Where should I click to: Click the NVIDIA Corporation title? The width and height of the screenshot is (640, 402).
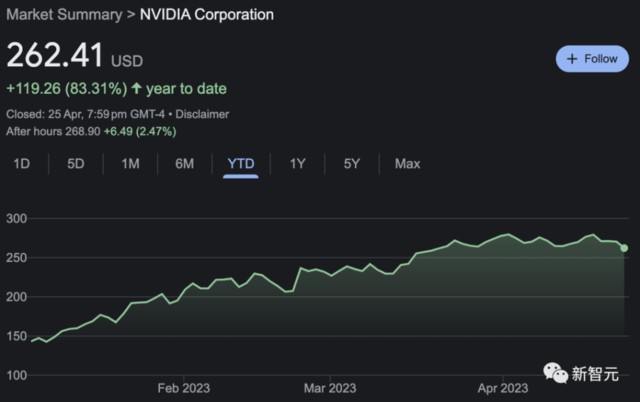point(207,15)
